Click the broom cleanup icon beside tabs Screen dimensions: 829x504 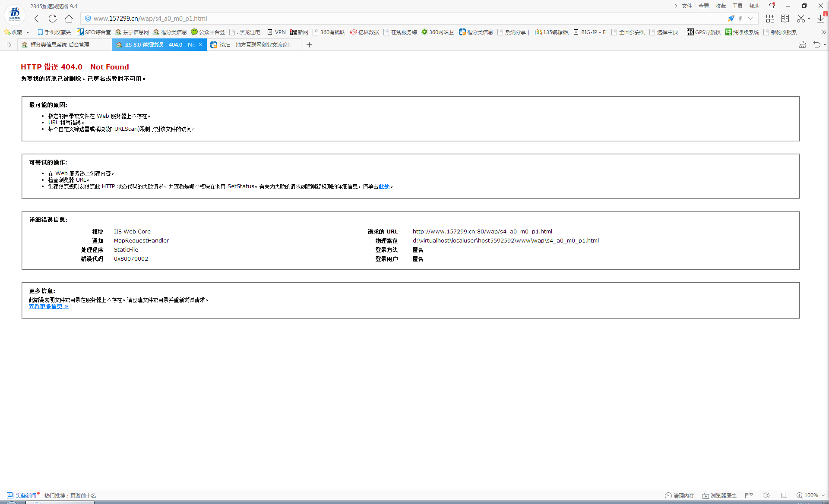coord(802,44)
